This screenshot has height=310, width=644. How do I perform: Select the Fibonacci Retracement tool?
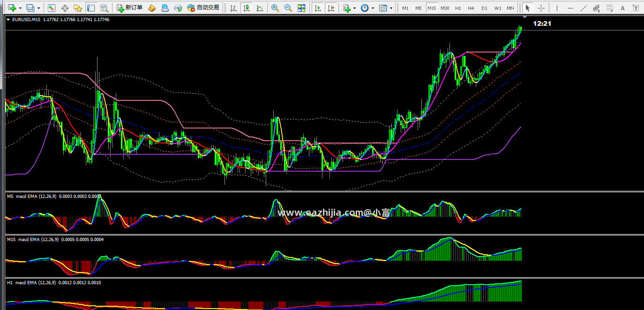(609, 8)
